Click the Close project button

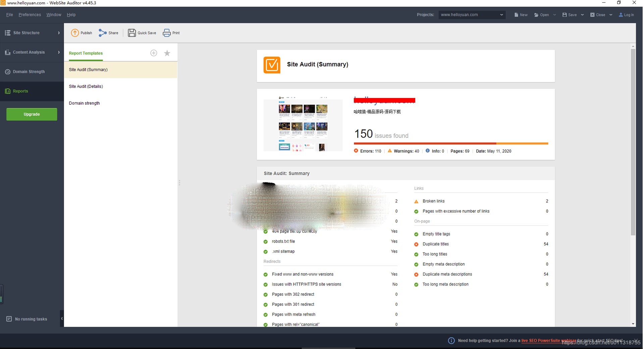coord(598,15)
